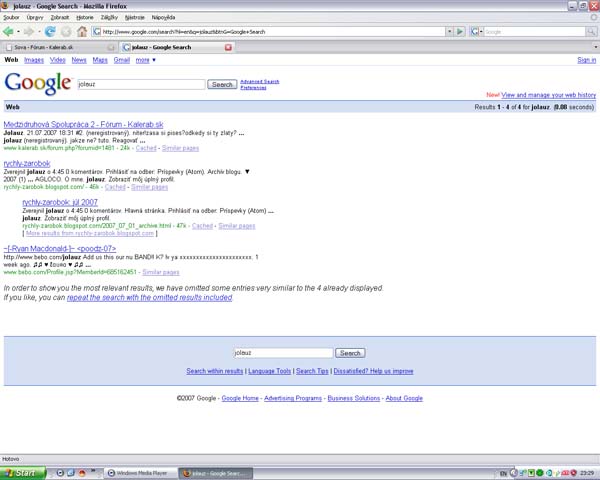Click repeat the search with omitted results included
This screenshot has height=480, width=600.
pyautogui.click(x=150, y=297)
